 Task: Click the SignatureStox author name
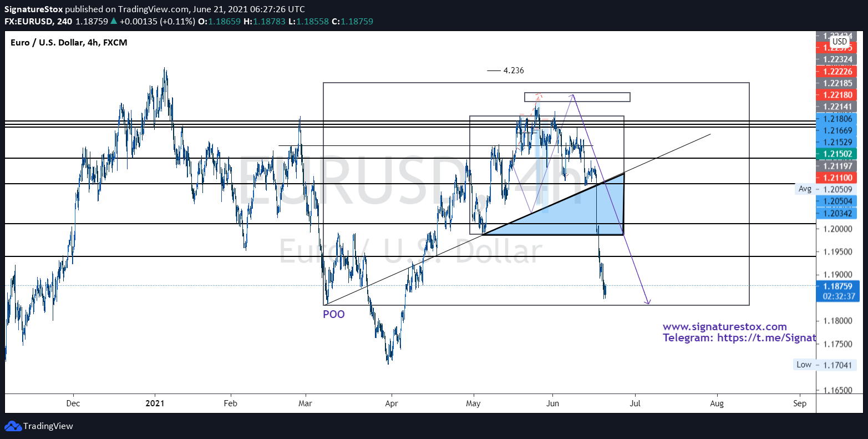[x=34, y=9]
